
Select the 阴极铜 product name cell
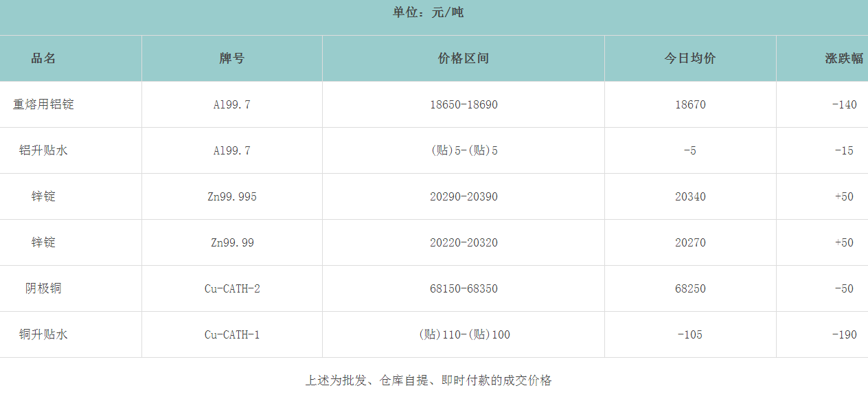(43, 288)
